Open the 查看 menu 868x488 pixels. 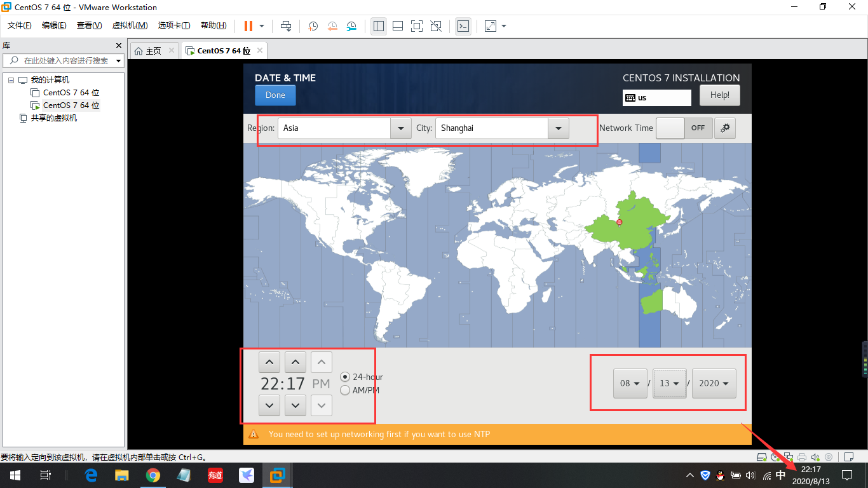pos(89,25)
